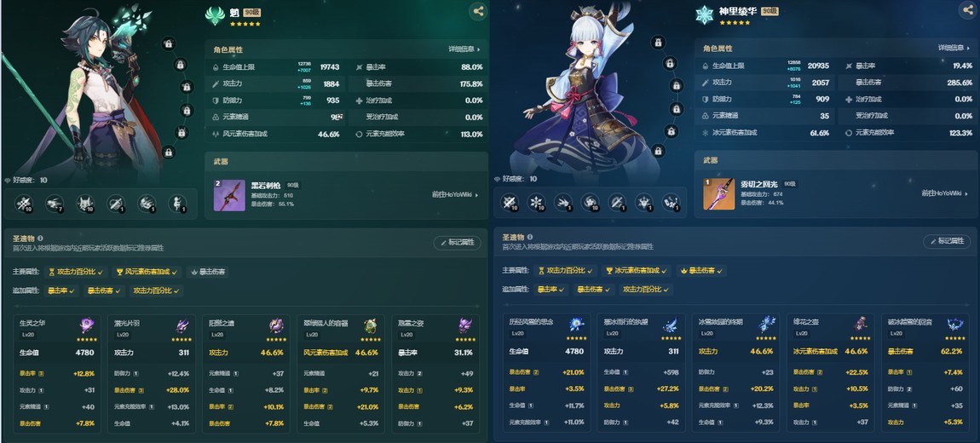Expand 详细信息 on 神里绫华's attributes panel

tap(954, 48)
